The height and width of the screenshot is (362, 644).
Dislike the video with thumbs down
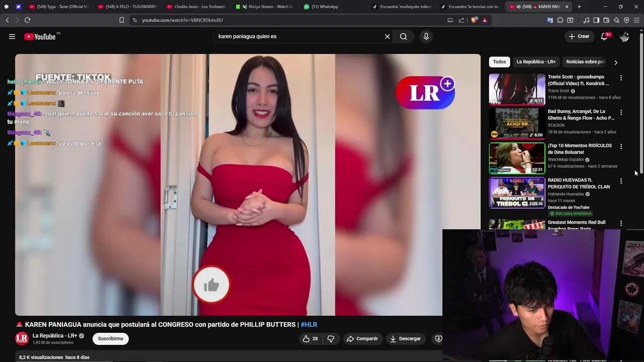point(331,339)
